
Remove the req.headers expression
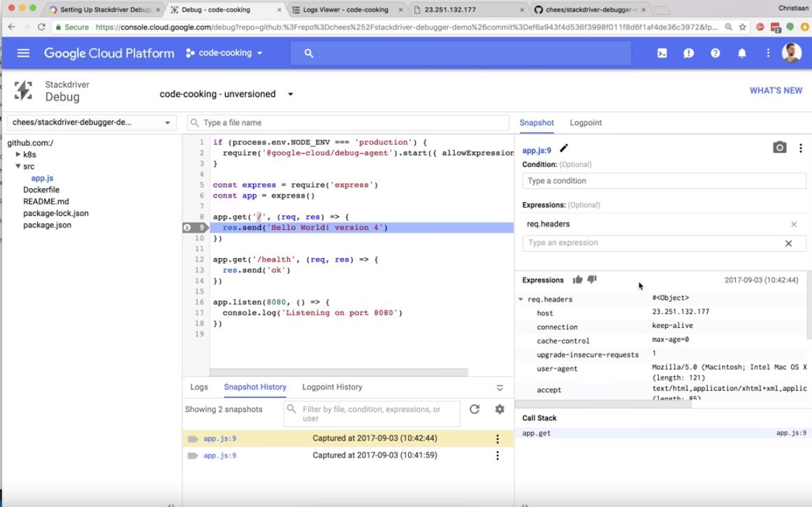793,224
